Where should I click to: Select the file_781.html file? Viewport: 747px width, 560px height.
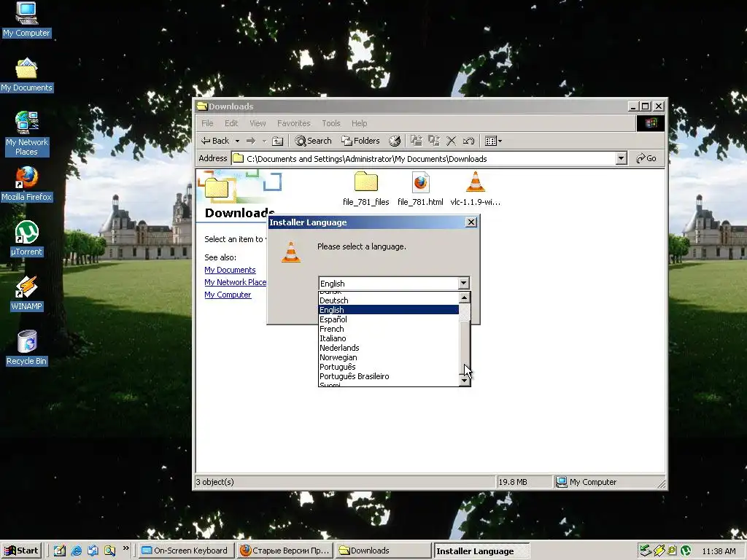tap(420, 189)
